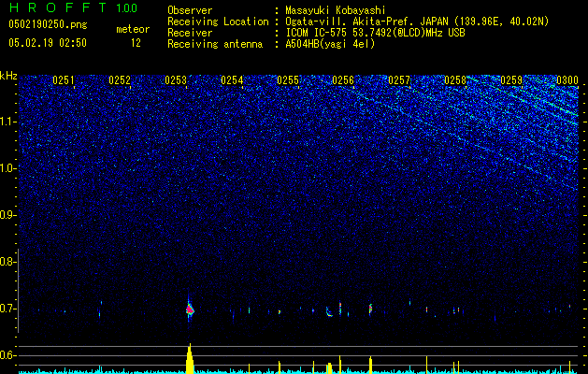Click time marker 0257

399,80
